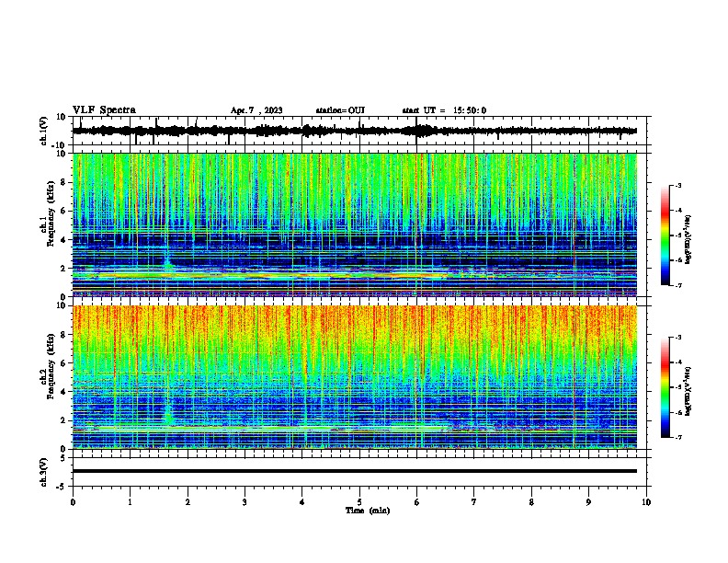The height and width of the screenshot is (563, 728).
Task: Click the time axis tick label "9"
Action: 588,502
